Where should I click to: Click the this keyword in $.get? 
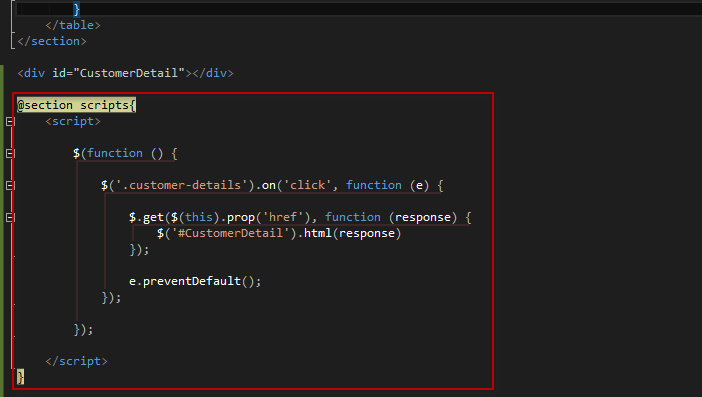[x=199, y=218]
